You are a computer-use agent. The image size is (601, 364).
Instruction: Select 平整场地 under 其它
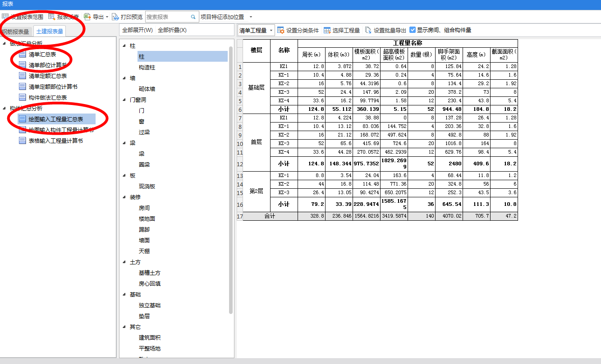pos(150,348)
